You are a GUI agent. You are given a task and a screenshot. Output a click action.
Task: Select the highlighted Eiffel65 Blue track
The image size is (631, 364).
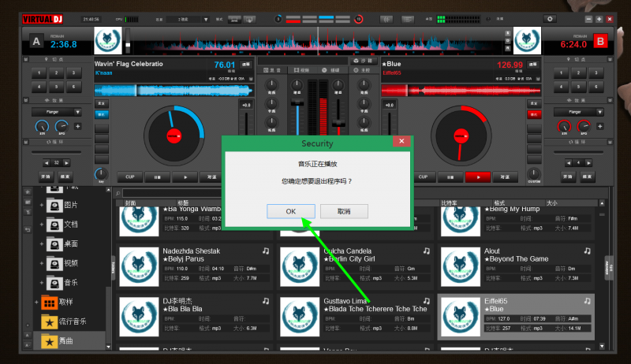coord(516,317)
